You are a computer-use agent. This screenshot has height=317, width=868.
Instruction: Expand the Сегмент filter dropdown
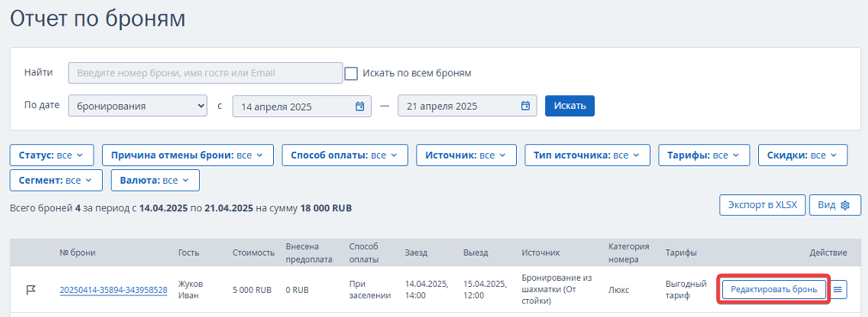click(57, 180)
